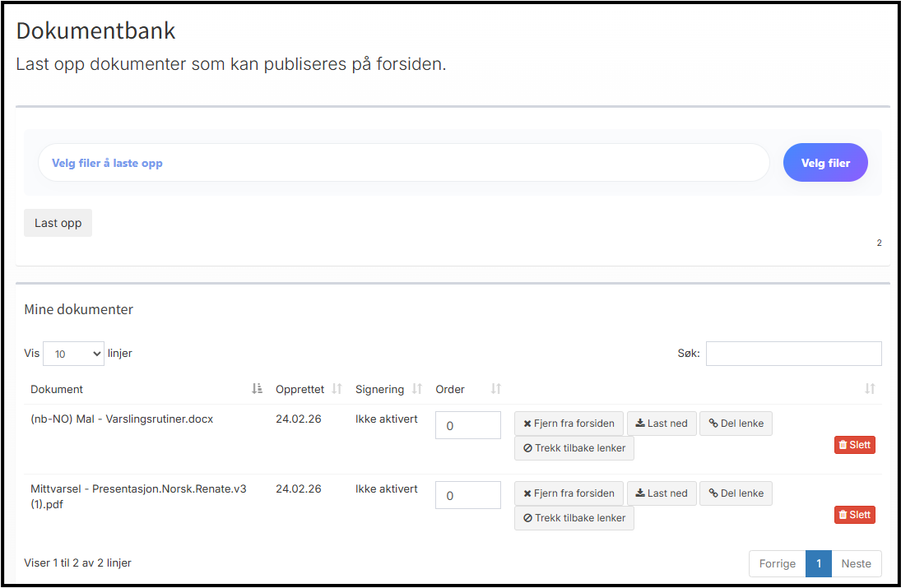Edit Order field for Varslingsrutiner.docx
Screen dimensions: 901x588
pos(467,425)
